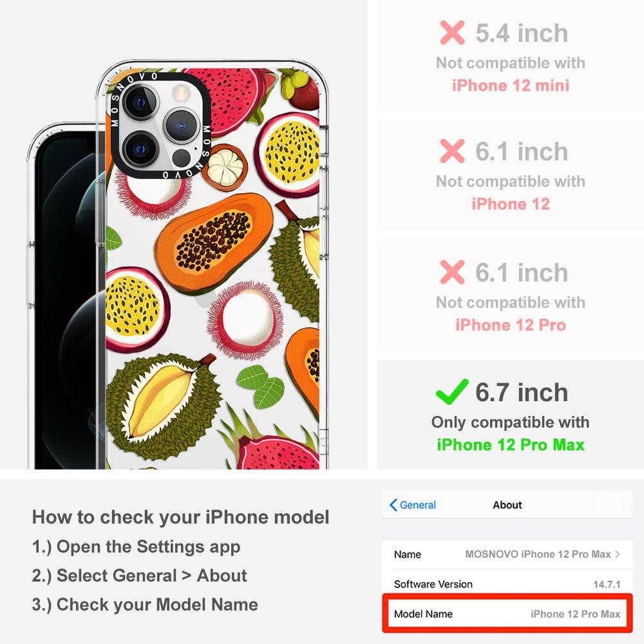Screen dimensions: 644x644
Task: Click the large papaya illustration on the case
Action: coord(214,243)
